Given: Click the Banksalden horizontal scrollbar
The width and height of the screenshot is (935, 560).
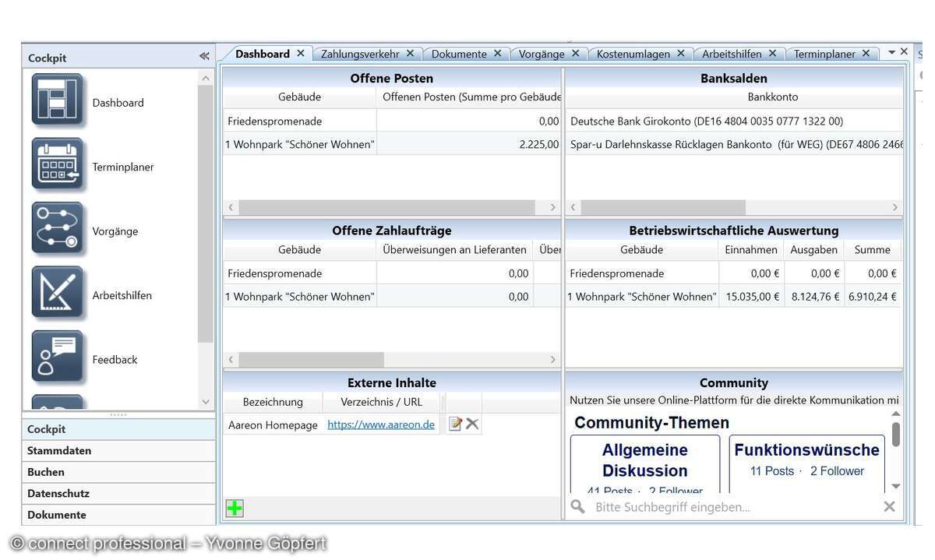Looking at the screenshot, I should click(x=662, y=207).
